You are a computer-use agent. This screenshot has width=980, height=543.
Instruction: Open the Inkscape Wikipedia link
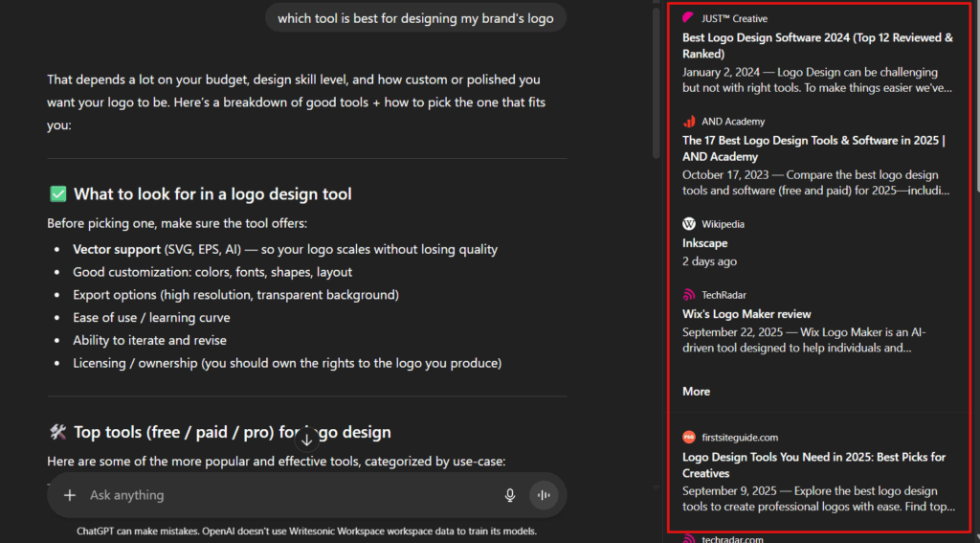tap(705, 243)
